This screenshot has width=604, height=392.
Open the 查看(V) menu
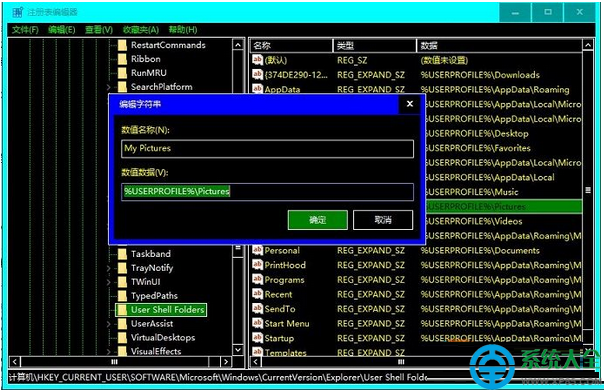(x=99, y=30)
